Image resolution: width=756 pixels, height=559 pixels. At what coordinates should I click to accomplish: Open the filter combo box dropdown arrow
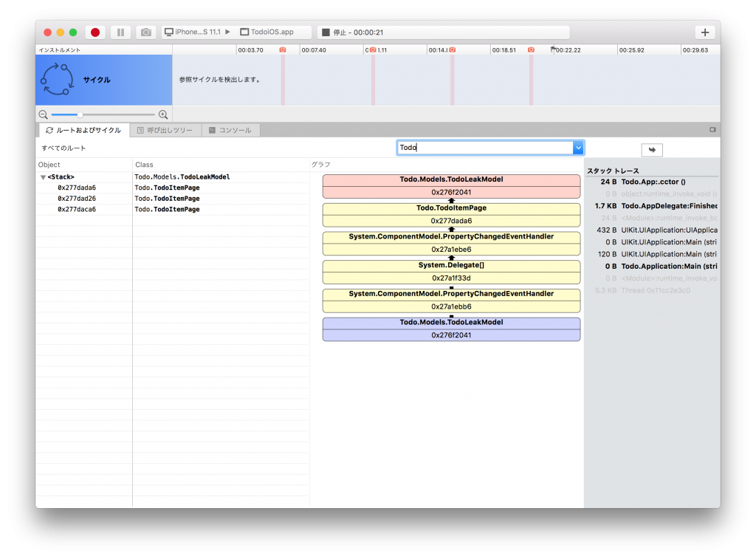[x=578, y=148]
